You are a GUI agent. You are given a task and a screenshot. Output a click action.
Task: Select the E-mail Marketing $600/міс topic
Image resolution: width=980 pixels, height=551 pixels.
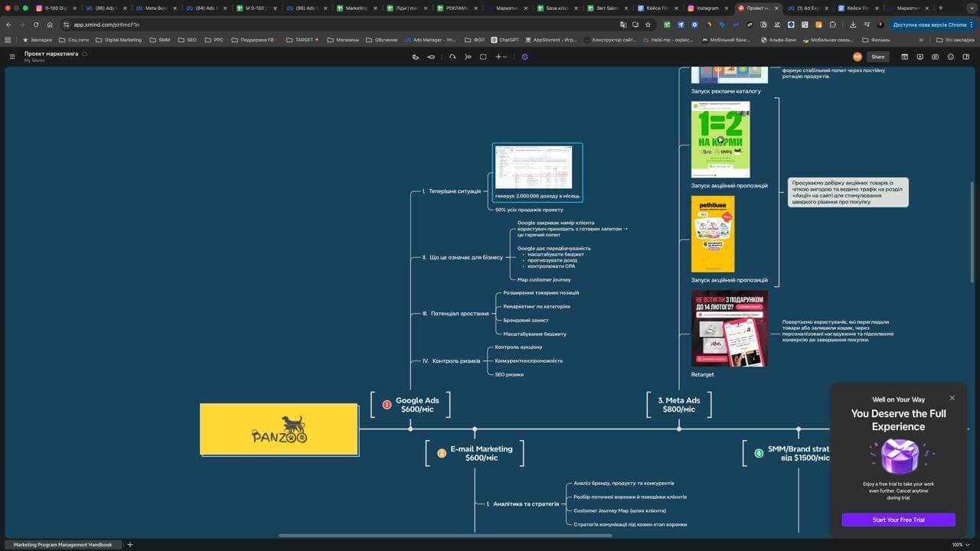pos(475,453)
